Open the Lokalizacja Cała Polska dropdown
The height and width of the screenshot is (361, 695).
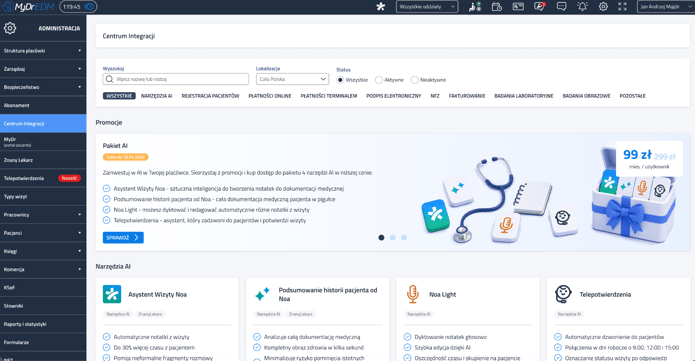point(293,79)
